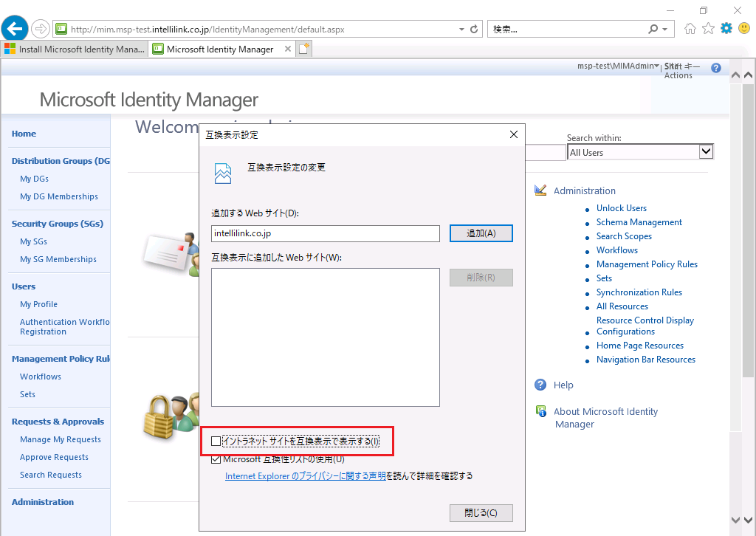Click the About Microsoft Identity Manager icon
This screenshot has height=536, width=756.
click(541, 411)
